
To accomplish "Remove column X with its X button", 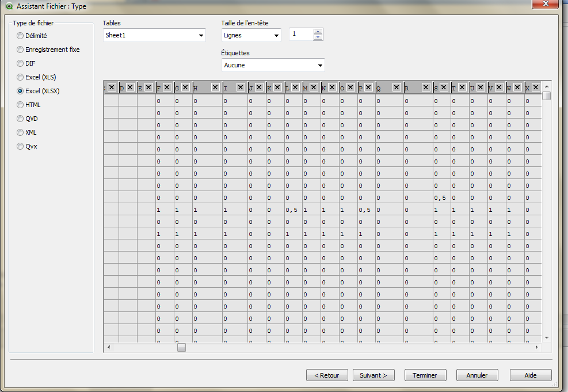I will point(536,87).
